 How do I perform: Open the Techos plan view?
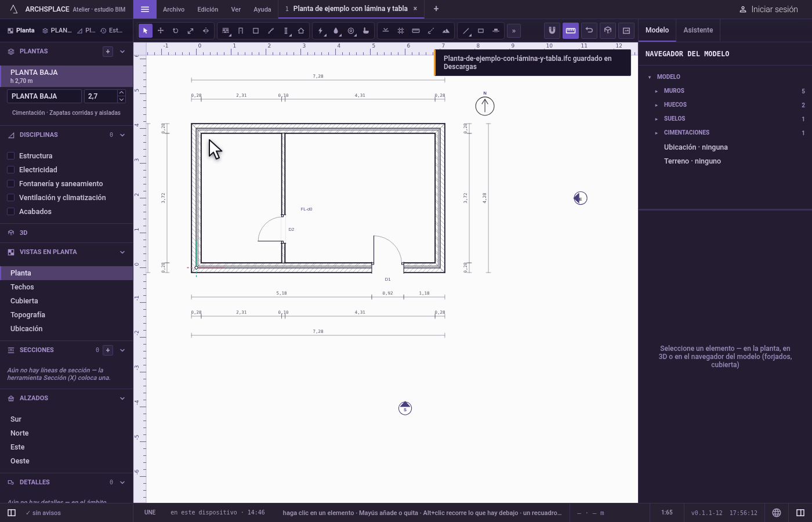(x=67, y=287)
